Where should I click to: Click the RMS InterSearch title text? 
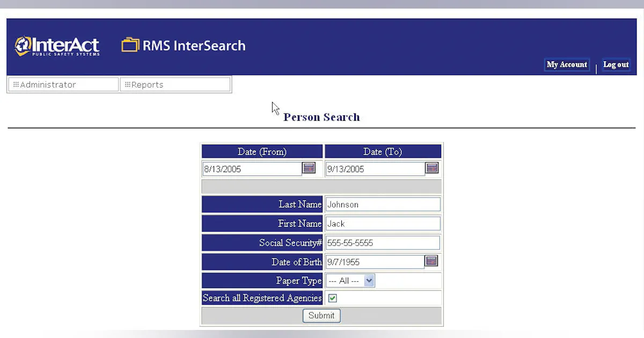click(x=194, y=46)
